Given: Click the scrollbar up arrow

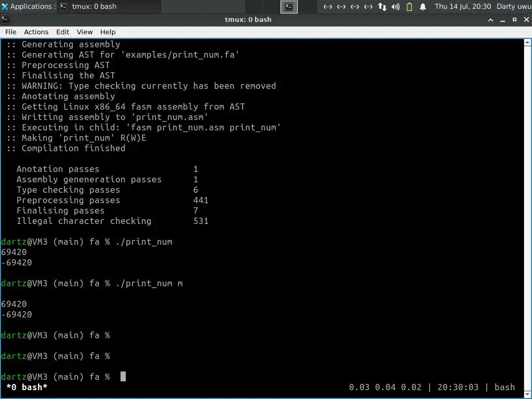Looking at the screenshot, I should click(528, 43).
